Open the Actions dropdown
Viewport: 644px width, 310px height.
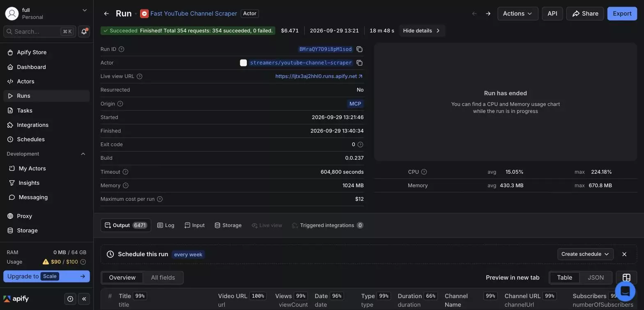tap(518, 14)
